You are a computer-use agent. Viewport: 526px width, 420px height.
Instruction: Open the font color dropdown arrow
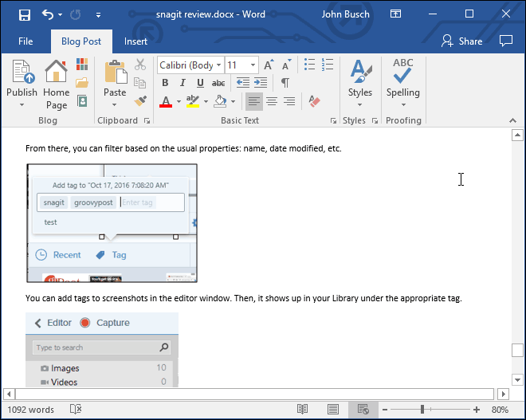(179, 101)
